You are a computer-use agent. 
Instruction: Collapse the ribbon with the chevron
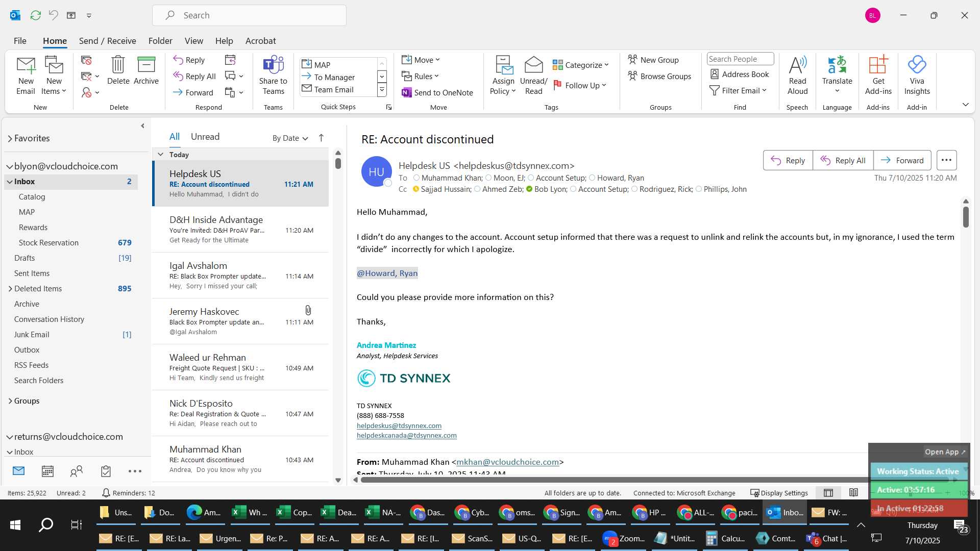point(965,105)
